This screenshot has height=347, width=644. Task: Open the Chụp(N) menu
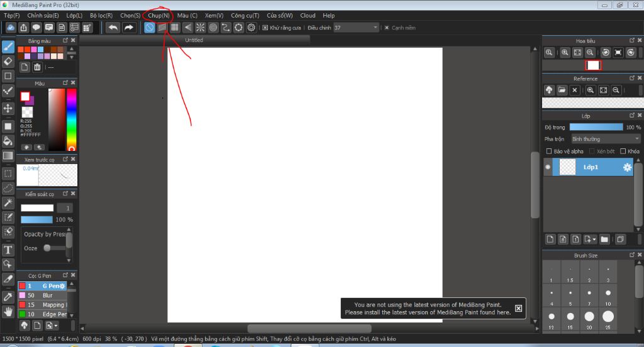pyautogui.click(x=158, y=15)
